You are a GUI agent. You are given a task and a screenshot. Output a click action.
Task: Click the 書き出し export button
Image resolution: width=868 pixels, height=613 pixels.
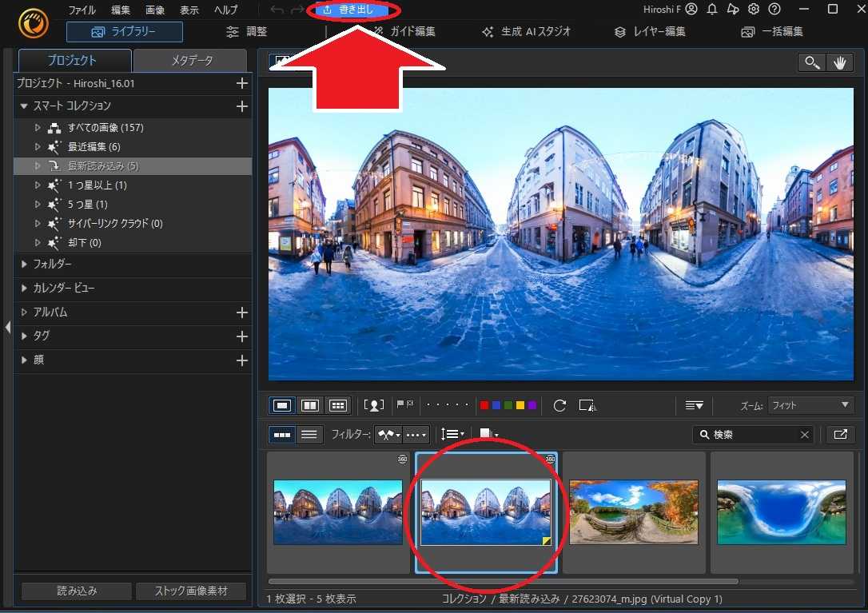[x=352, y=10]
